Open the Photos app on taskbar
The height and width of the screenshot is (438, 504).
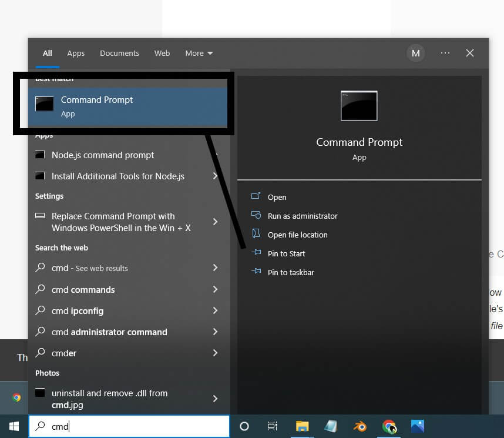tap(418, 426)
